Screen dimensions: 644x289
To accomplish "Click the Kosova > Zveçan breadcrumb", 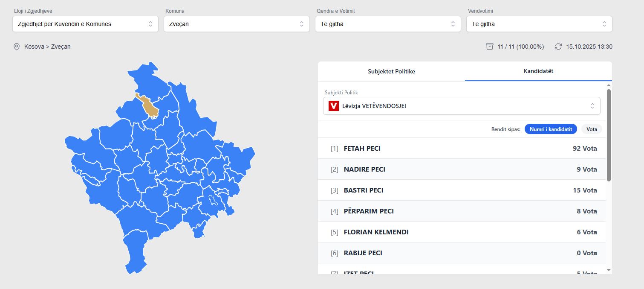I will point(47,47).
